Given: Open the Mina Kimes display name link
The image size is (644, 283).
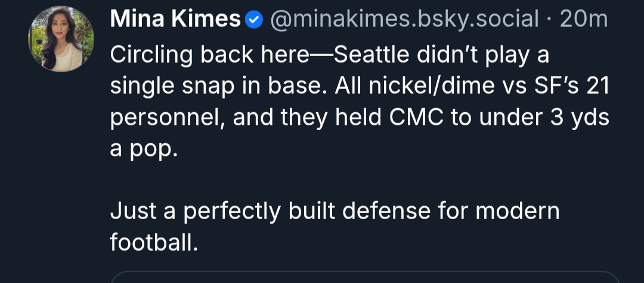Looking at the screenshot, I should pyautogui.click(x=175, y=20).
